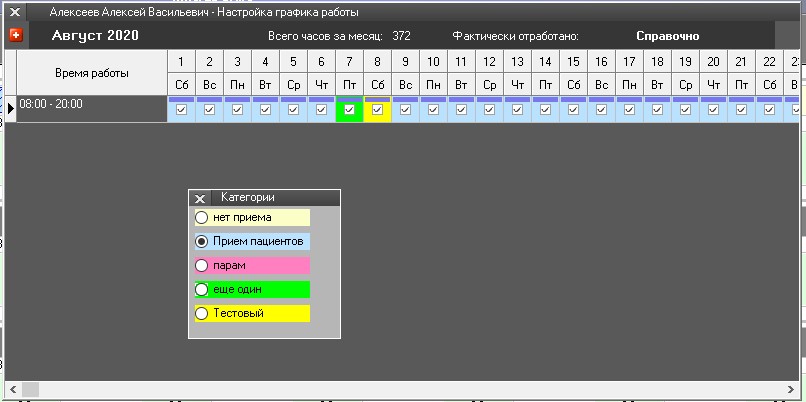The height and width of the screenshot is (402, 806).
Task: Select the yellow 'Тестовый' category
Action: coord(201,314)
